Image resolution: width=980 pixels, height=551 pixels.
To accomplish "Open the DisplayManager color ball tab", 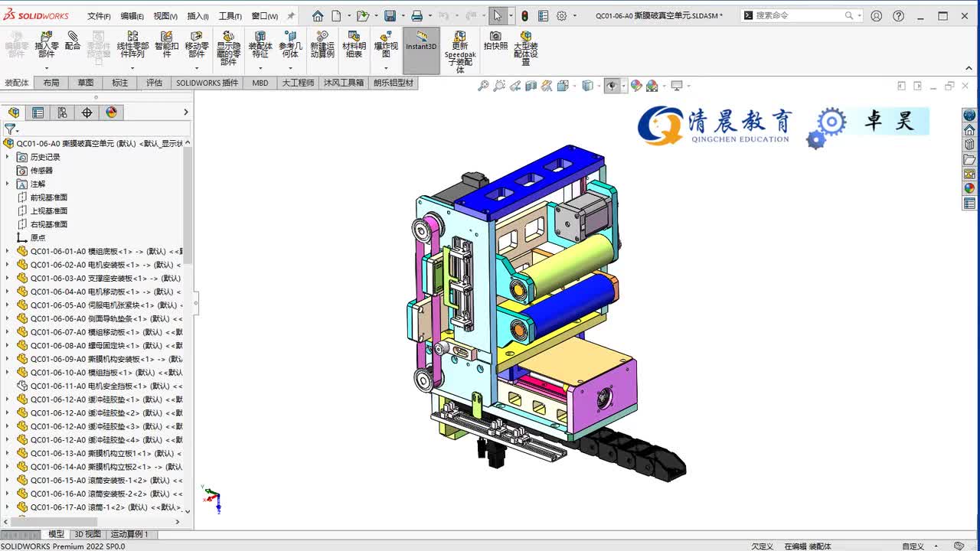I will pos(111,112).
